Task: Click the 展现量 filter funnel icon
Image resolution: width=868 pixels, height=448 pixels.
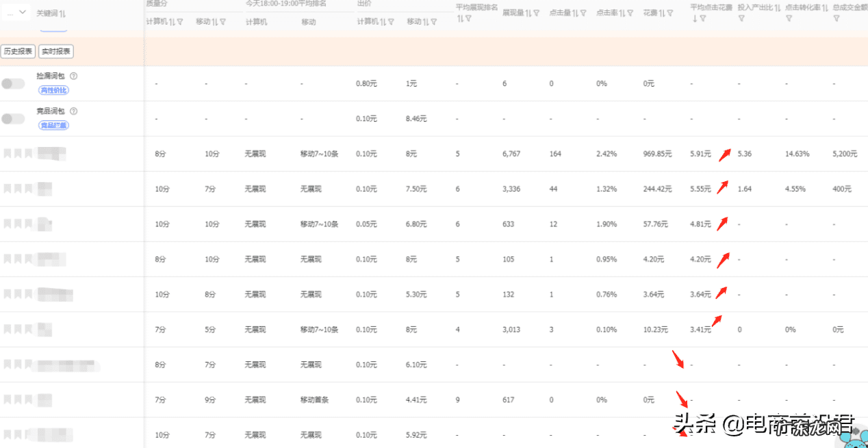Action: [537, 12]
